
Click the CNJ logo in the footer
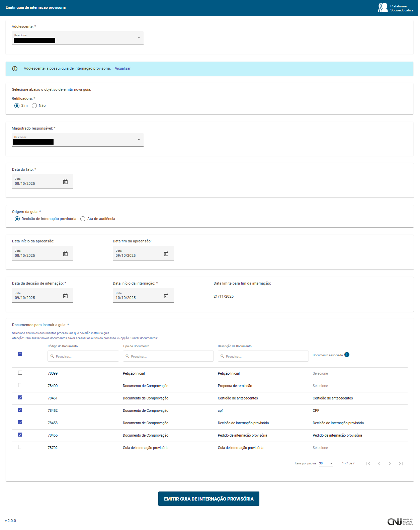(x=400, y=522)
